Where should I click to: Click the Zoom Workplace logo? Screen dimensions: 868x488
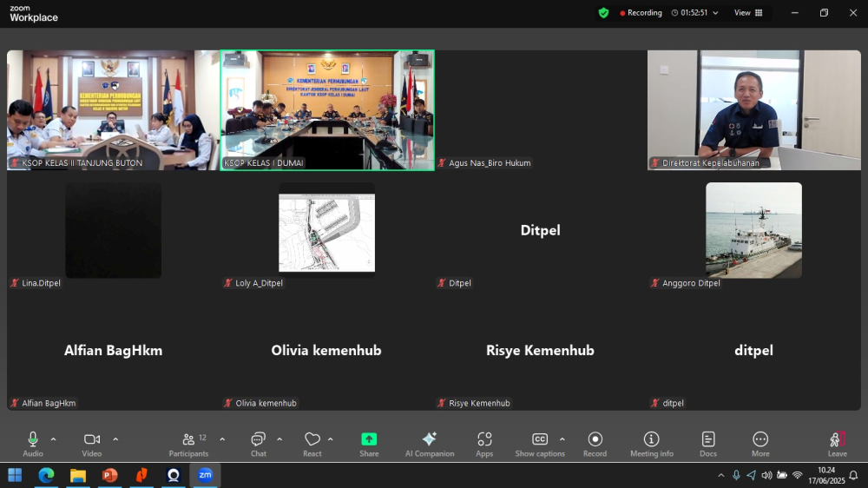(x=34, y=14)
